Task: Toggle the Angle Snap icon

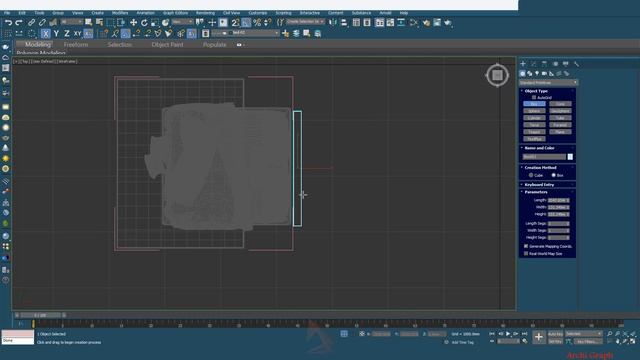Action: point(246,22)
